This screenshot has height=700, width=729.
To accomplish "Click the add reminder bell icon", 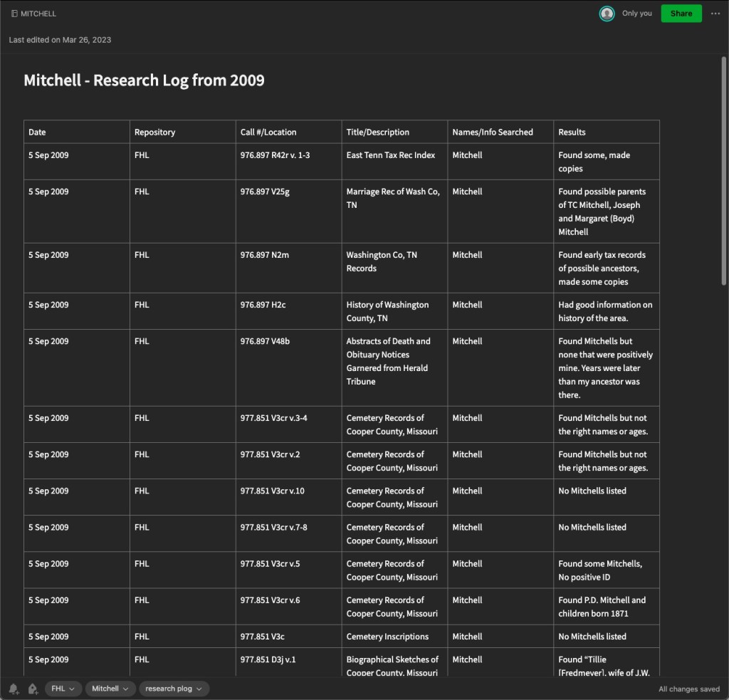I will click(14, 689).
